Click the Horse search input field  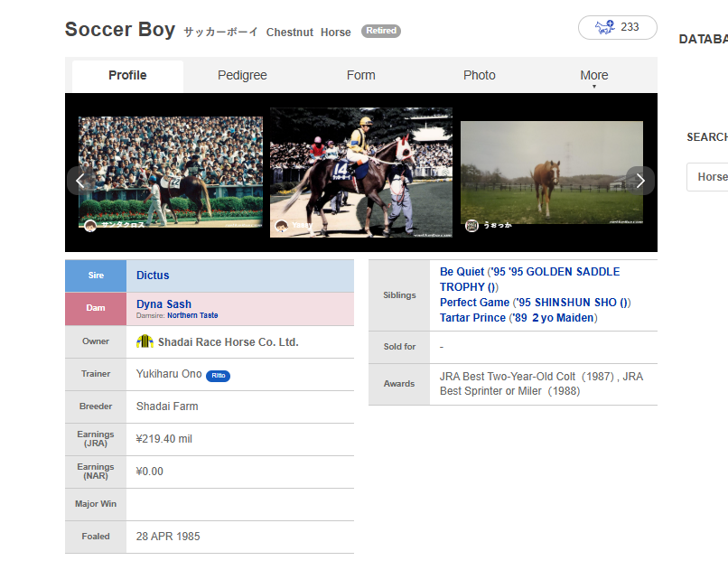pos(707,177)
